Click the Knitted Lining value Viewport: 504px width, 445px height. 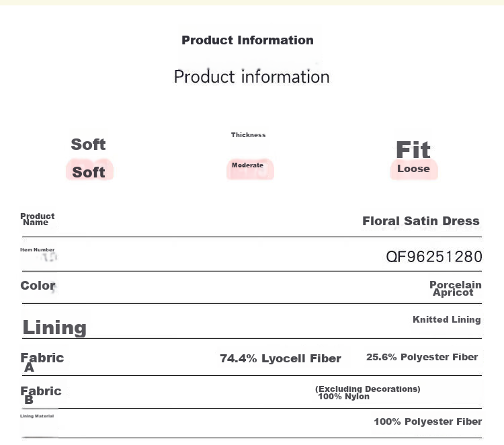(446, 319)
